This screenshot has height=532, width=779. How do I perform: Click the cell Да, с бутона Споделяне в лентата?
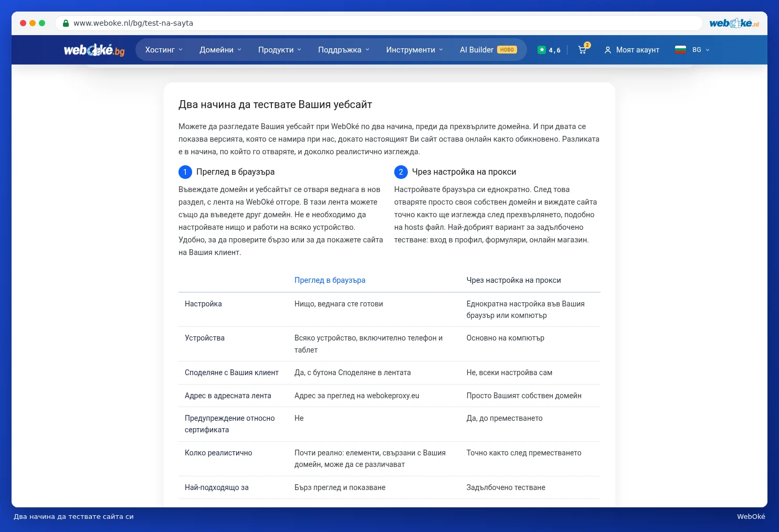(353, 373)
